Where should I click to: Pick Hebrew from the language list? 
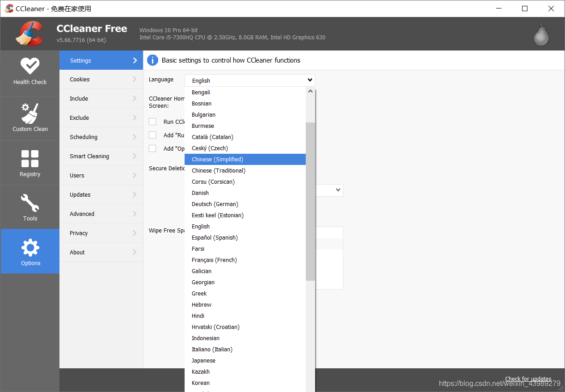coord(245,305)
